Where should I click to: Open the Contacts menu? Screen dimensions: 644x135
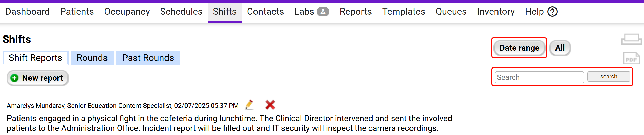[x=265, y=12]
